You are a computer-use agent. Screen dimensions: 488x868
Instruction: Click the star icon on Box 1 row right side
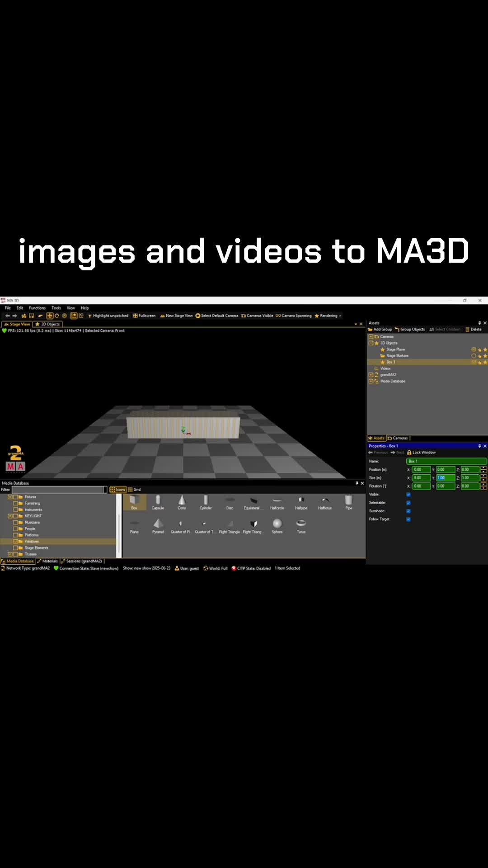tap(485, 362)
